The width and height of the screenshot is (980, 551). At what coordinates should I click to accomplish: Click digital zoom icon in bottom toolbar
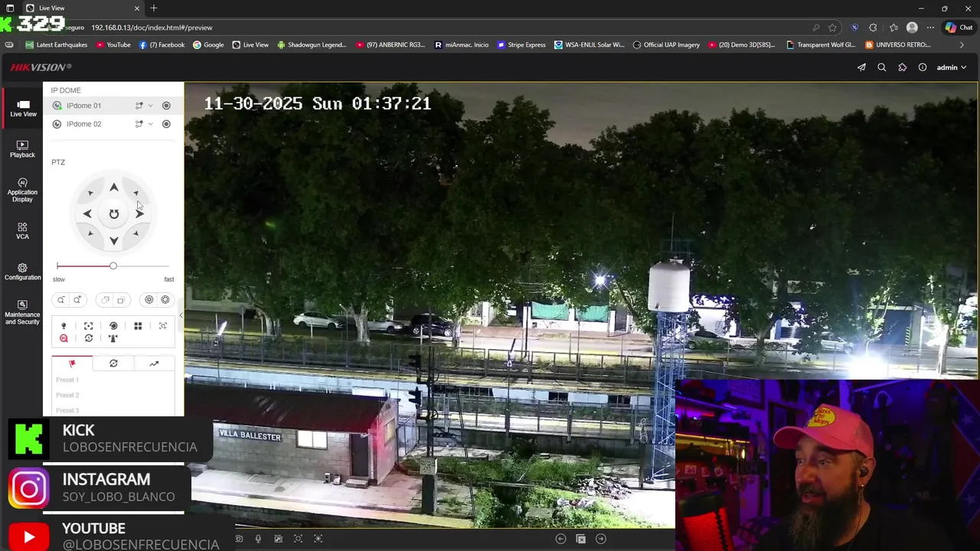299,539
